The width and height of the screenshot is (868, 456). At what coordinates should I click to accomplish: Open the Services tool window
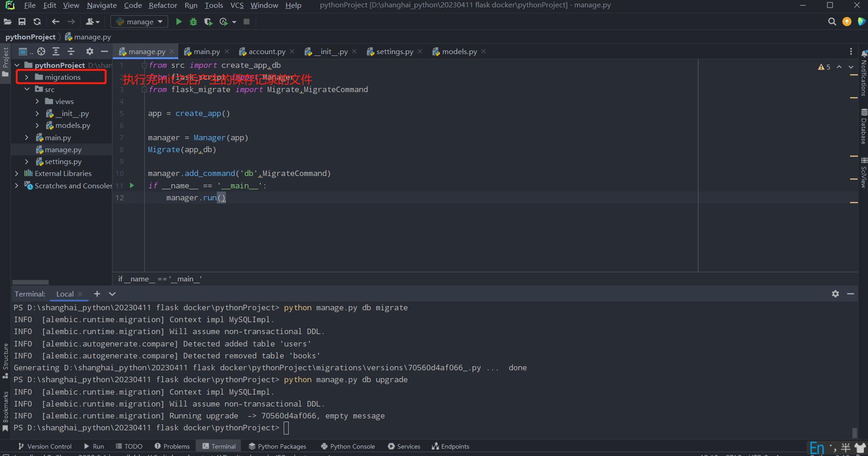click(x=404, y=446)
